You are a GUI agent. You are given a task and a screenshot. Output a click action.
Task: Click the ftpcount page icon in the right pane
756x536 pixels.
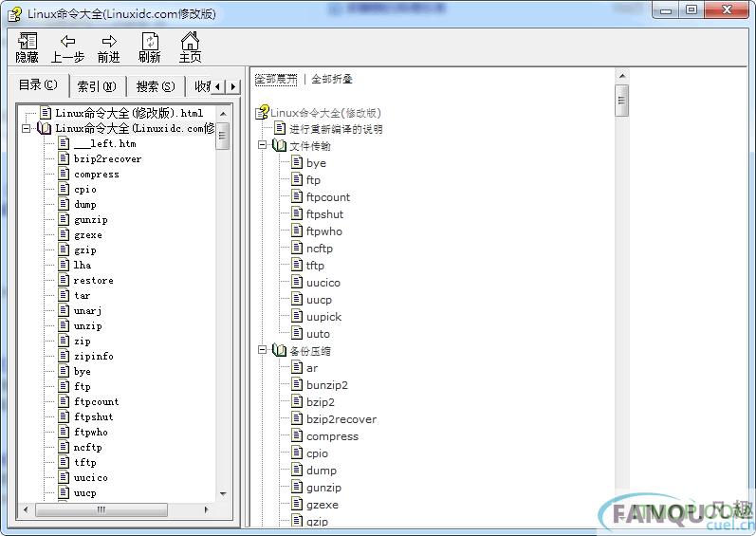click(x=298, y=196)
